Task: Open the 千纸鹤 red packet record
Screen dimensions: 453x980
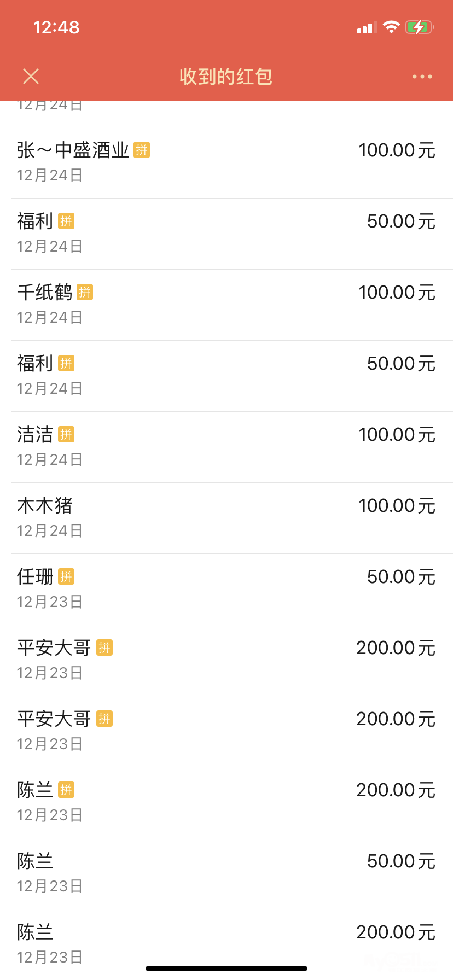Action: click(226, 305)
